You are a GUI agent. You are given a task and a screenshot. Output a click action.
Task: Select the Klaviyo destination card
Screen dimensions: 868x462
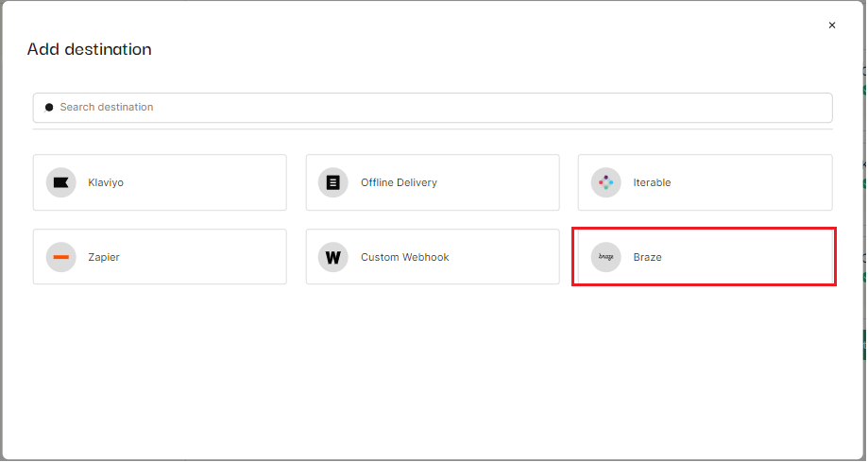tap(160, 182)
